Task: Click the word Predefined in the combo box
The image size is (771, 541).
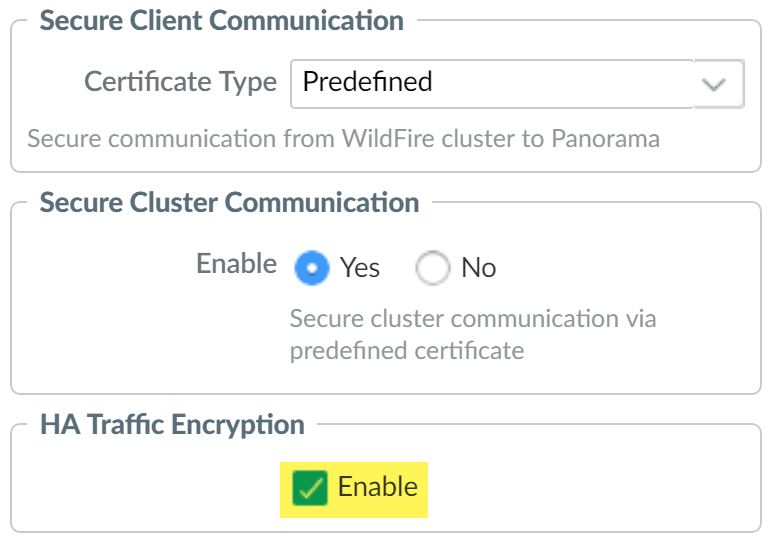Action: click(367, 82)
